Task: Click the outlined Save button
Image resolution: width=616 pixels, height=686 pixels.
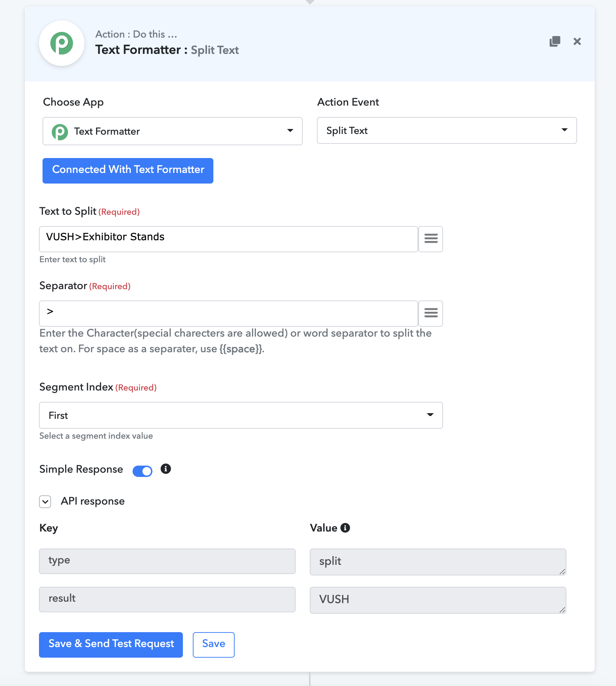Action: click(x=214, y=645)
